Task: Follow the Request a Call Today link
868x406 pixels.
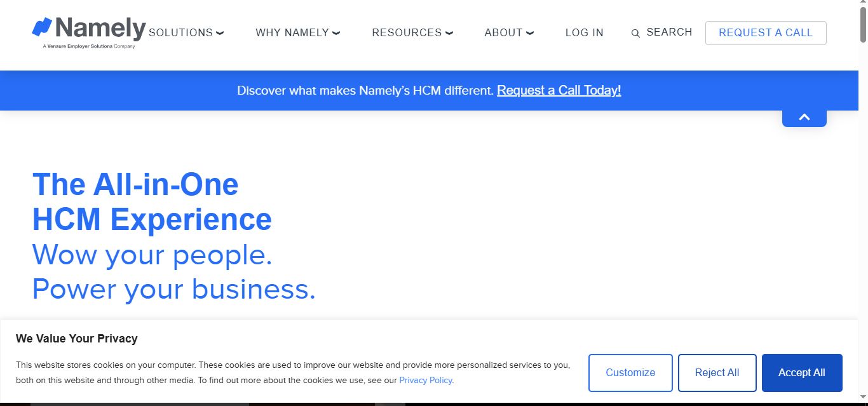Action: point(559,90)
